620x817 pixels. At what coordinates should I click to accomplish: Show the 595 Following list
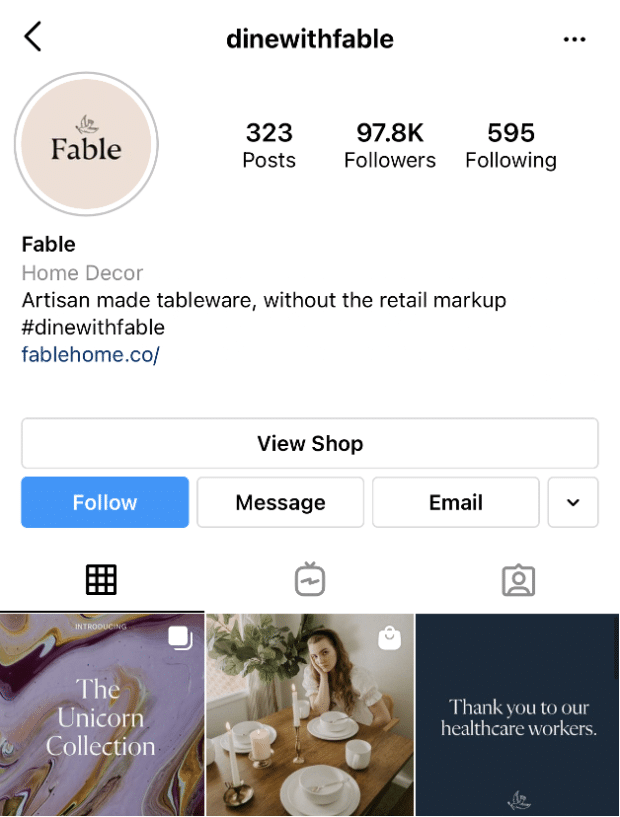point(511,144)
